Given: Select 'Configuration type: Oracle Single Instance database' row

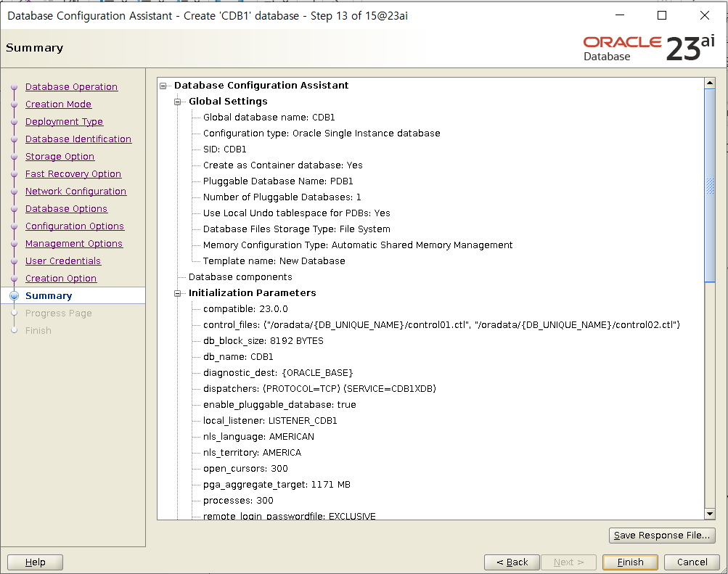Looking at the screenshot, I should tap(322, 134).
